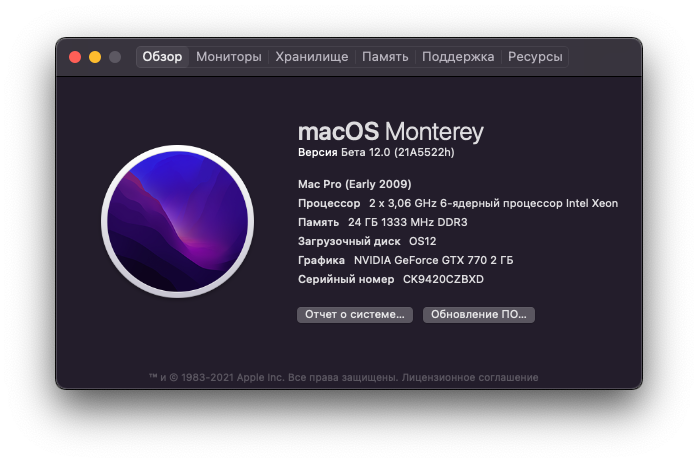698x463 pixels.
Task: Click the 24 ГБ 1333 MHz DDR3 value
Action: tap(408, 222)
